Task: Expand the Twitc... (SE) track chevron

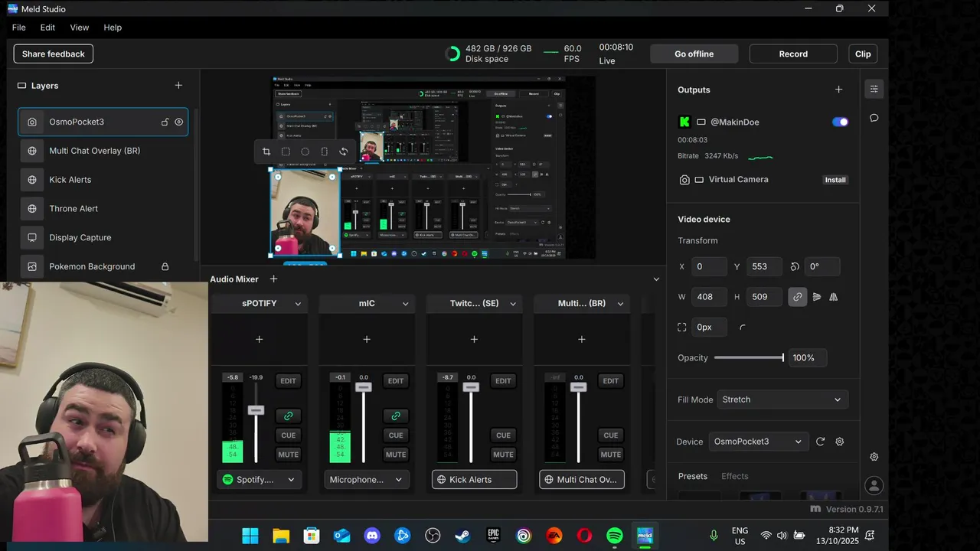Action: 513,304
